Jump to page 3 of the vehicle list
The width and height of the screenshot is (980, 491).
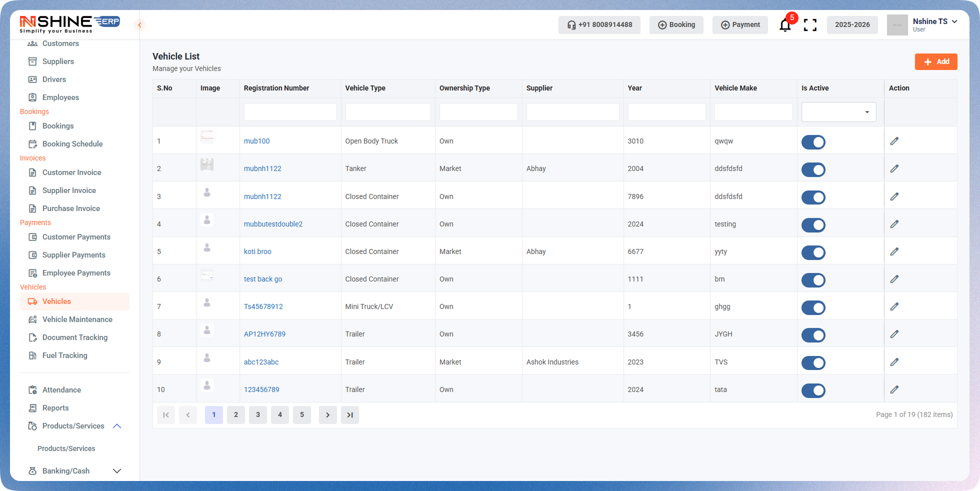pos(258,415)
